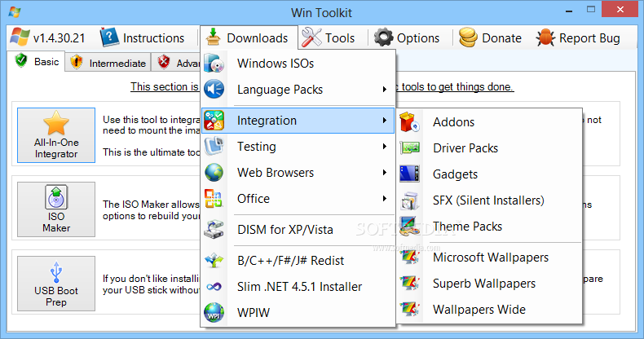Viewport: 644px width, 339px height.
Task: Switch to the partially hidden Advanced tab
Action: [176, 63]
